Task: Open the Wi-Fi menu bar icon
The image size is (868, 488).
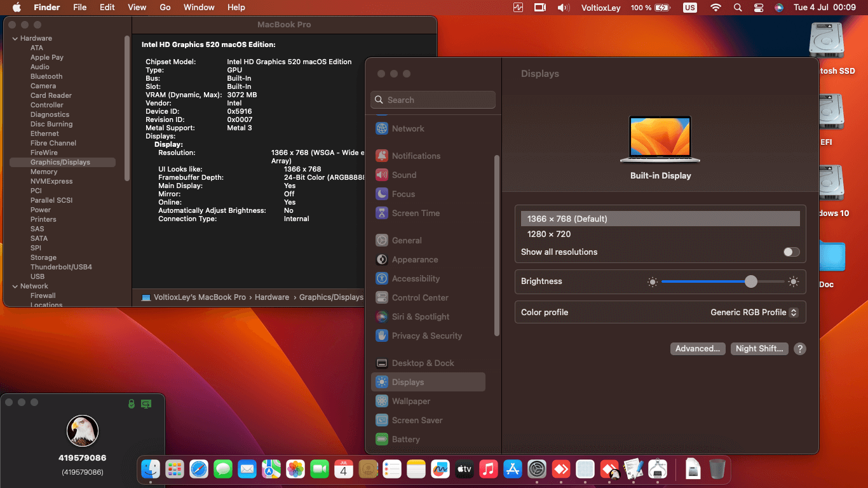Action: pyautogui.click(x=716, y=8)
